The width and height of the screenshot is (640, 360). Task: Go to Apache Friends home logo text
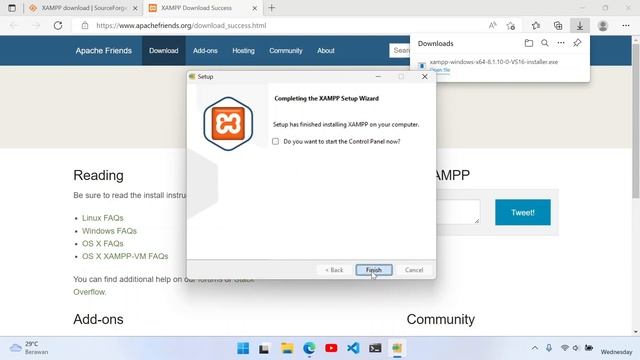coord(104,51)
